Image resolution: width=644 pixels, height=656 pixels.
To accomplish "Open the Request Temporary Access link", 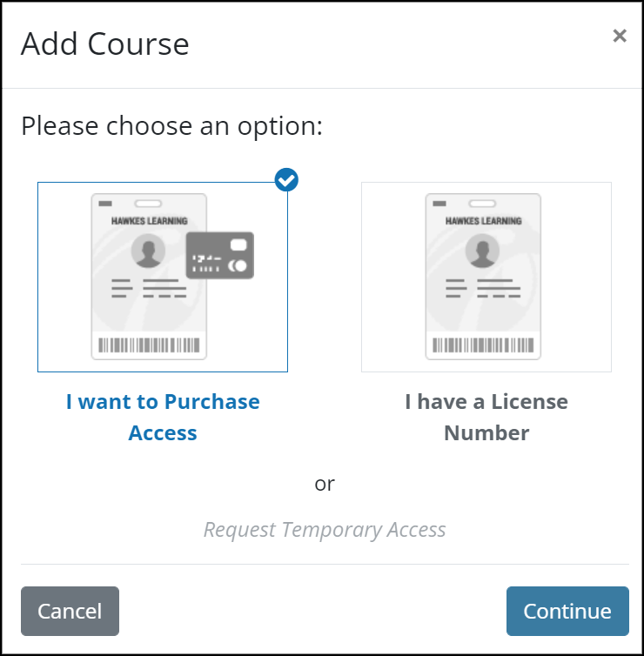I will [x=325, y=529].
